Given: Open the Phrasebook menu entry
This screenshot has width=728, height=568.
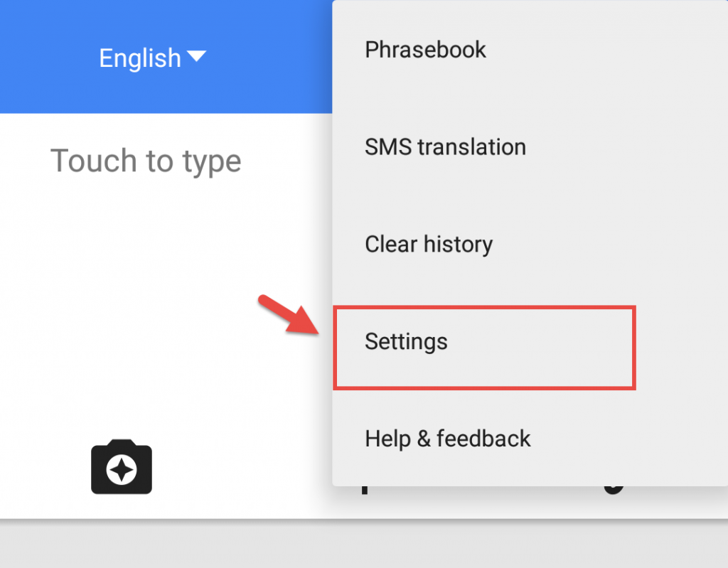Looking at the screenshot, I should tap(424, 50).
